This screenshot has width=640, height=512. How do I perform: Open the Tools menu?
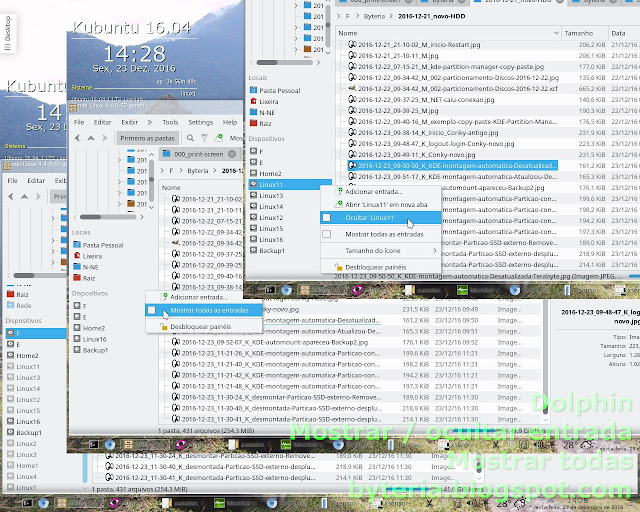[170, 122]
